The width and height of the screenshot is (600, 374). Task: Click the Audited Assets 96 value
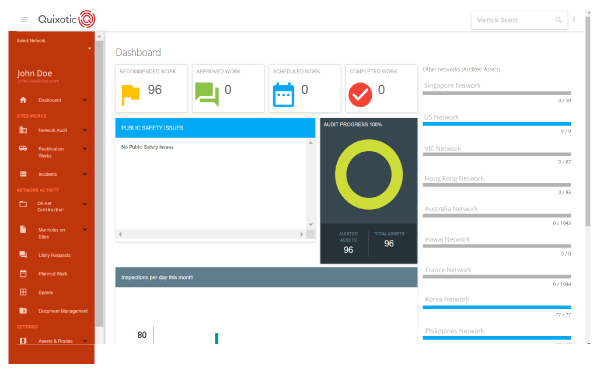(348, 250)
